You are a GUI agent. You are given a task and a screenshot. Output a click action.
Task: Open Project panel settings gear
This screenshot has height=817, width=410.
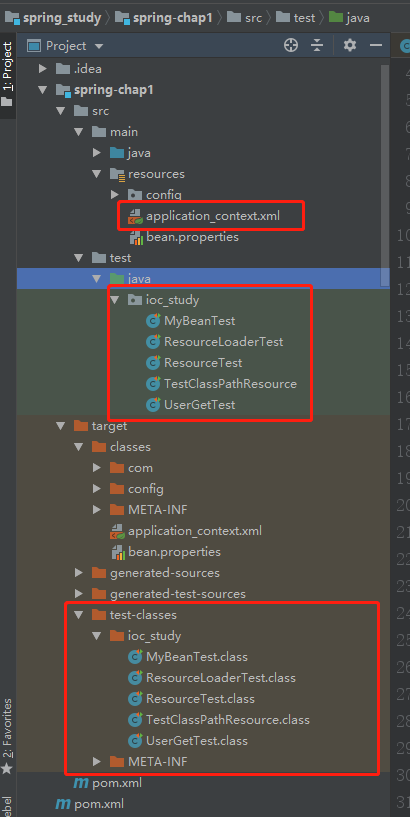[x=350, y=45]
